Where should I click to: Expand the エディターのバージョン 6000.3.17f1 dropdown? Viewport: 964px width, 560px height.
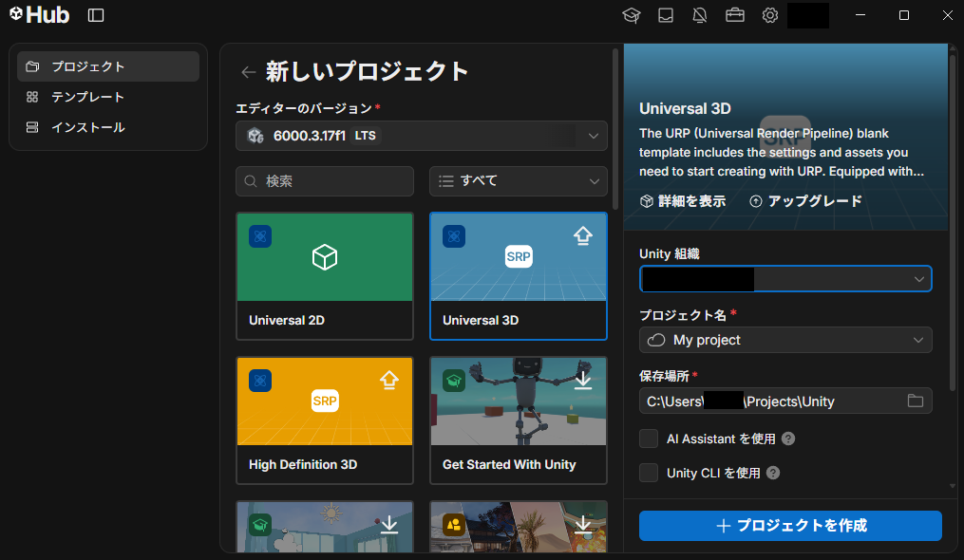tap(422, 136)
